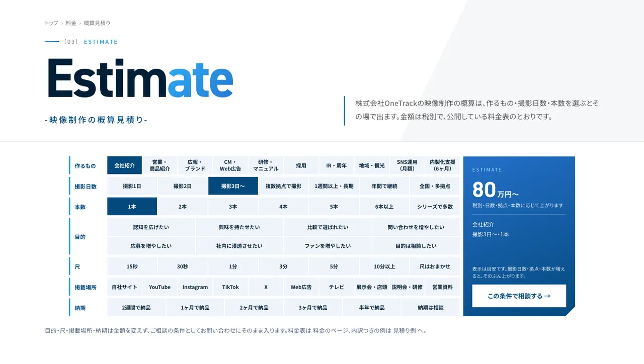Toggle YouTube as a publishing destination
The width and height of the screenshot is (644, 364).
pyautogui.click(x=160, y=287)
